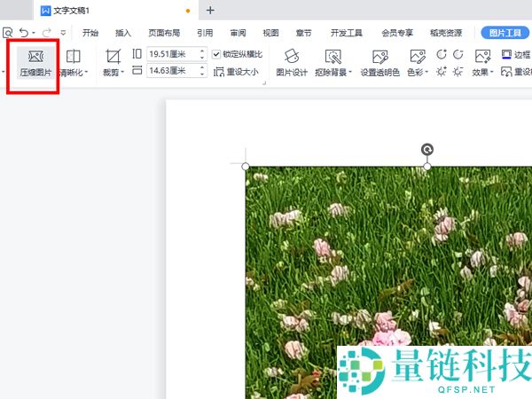The image size is (532, 399).
Task: Click the 边框 picture border button
Action: point(517,54)
